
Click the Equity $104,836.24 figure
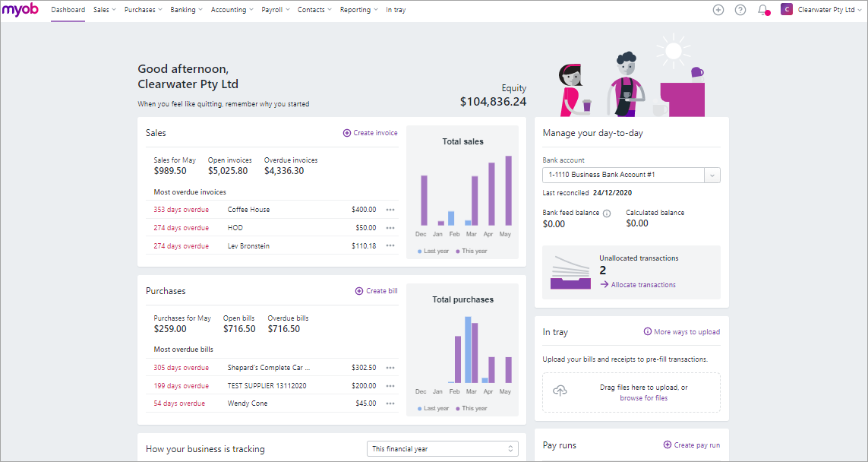[x=493, y=102]
